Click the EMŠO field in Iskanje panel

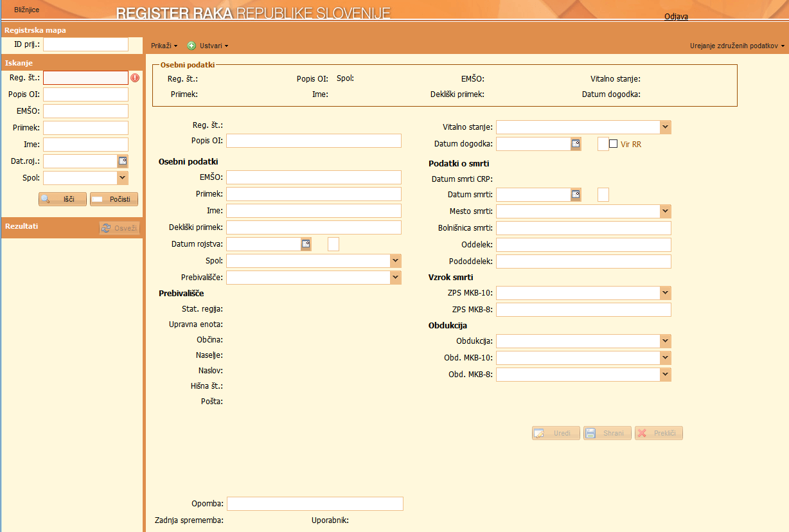[86, 111]
